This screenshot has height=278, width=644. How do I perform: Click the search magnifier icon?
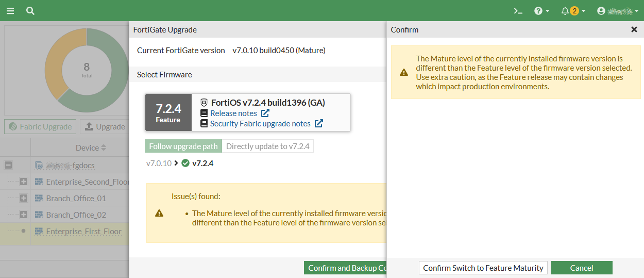30,11
